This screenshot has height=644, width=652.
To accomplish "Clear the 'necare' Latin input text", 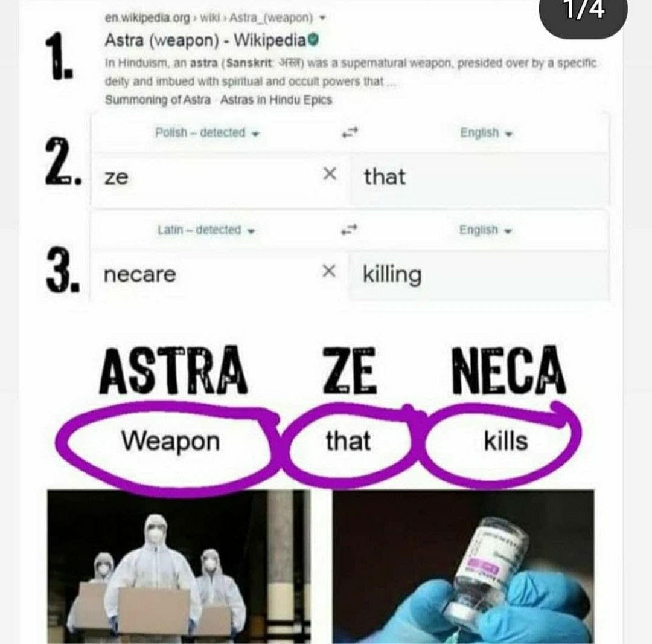I will pos(329,271).
